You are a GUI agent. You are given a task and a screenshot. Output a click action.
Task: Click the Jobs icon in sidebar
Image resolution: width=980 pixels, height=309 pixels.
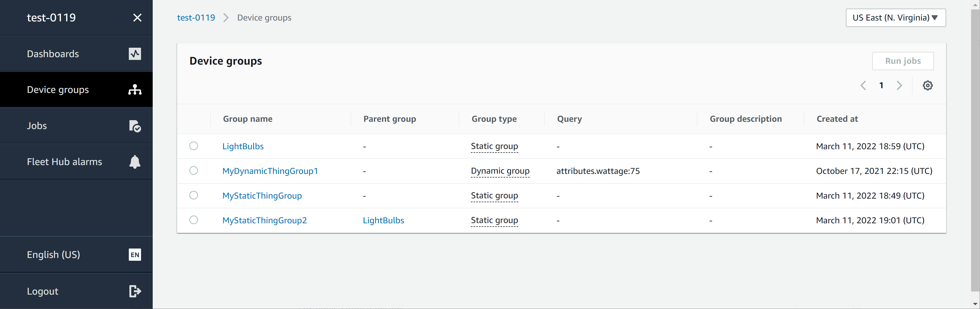tap(134, 125)
